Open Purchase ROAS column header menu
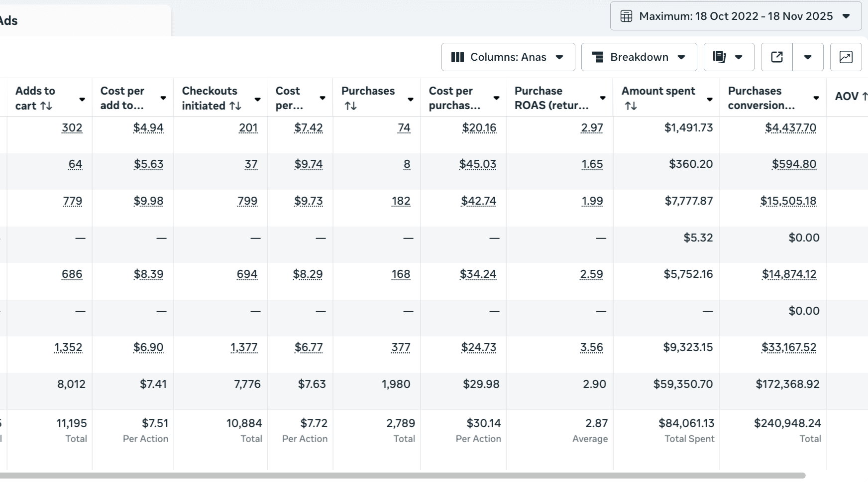868x485 pixels. (x=603, y=98)
